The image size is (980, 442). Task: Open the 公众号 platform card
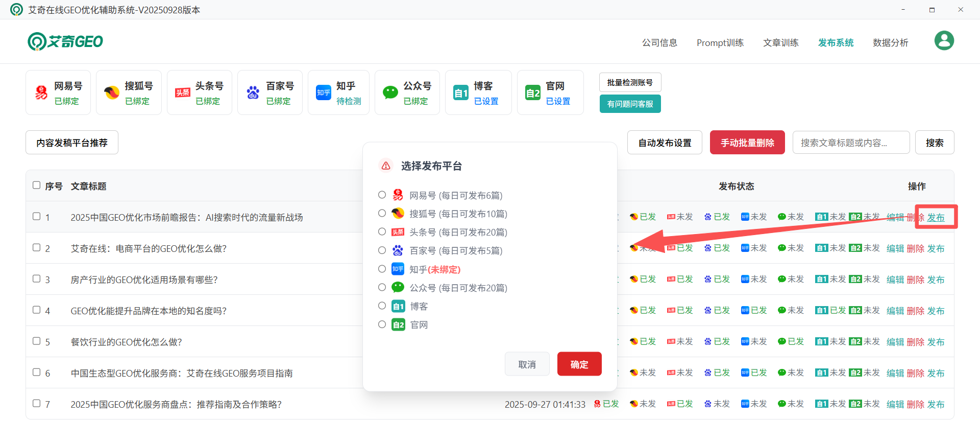pos(407,92)
